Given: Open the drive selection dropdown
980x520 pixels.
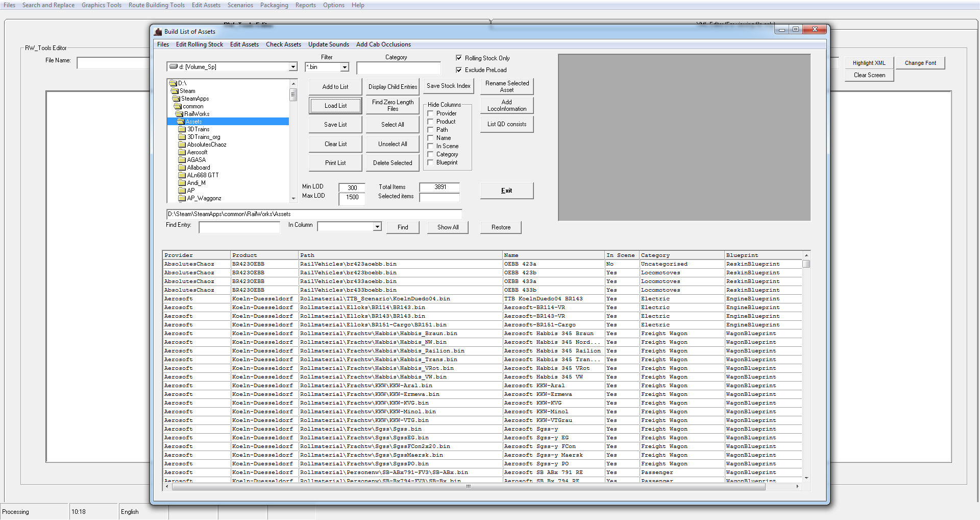Looking at the screenshot, I should tap(293, 67).
